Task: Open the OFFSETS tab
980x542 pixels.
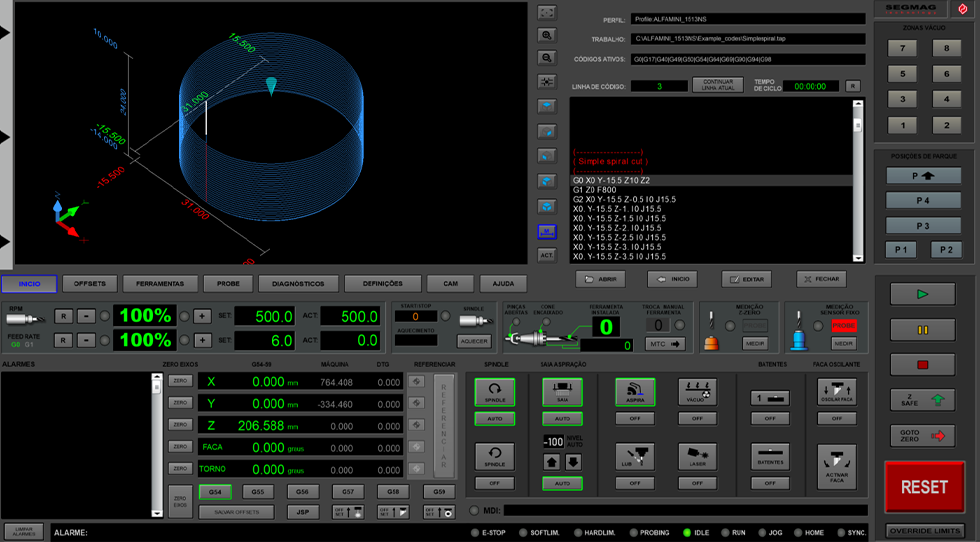Action: 90,284
